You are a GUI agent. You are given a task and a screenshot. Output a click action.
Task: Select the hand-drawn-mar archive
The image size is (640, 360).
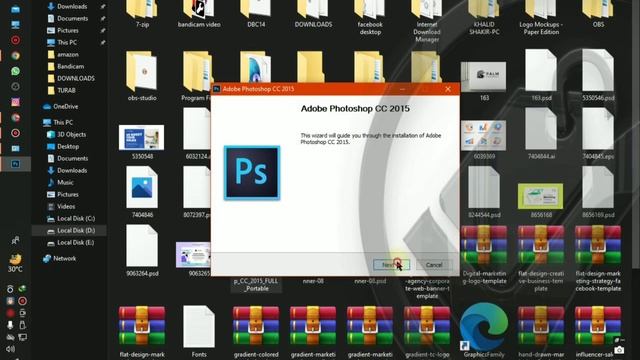(x=541, y=331)
